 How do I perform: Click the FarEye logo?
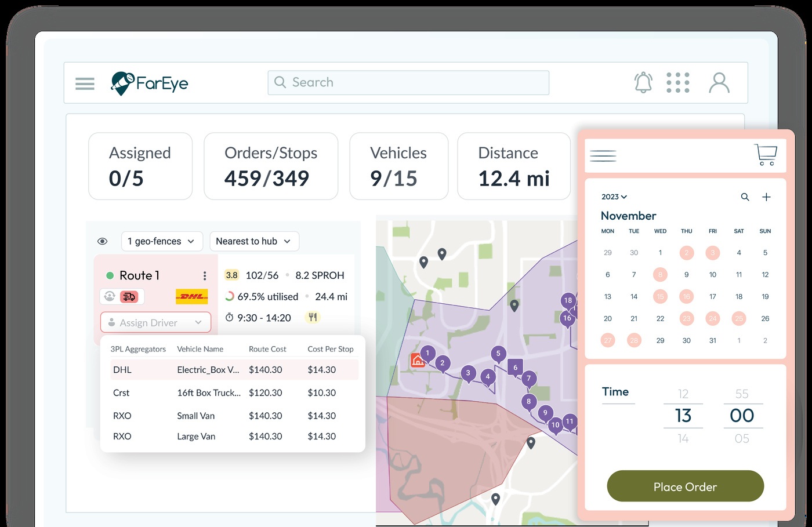coord(149,83)
